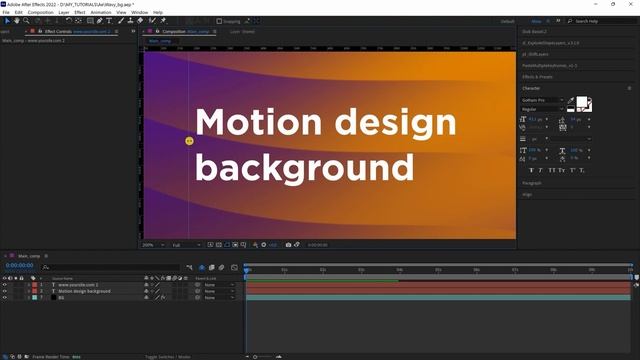Open Composition Mini-Flowchart in timeline

pos(189,268)
